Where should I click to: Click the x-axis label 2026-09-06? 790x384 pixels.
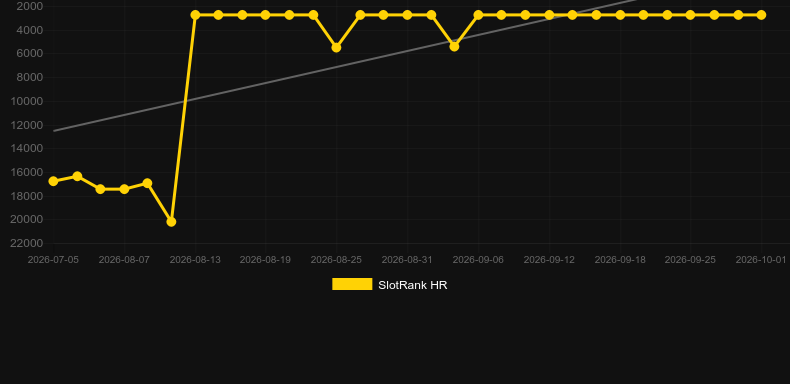pyautogui.click(x=478, y=260)
